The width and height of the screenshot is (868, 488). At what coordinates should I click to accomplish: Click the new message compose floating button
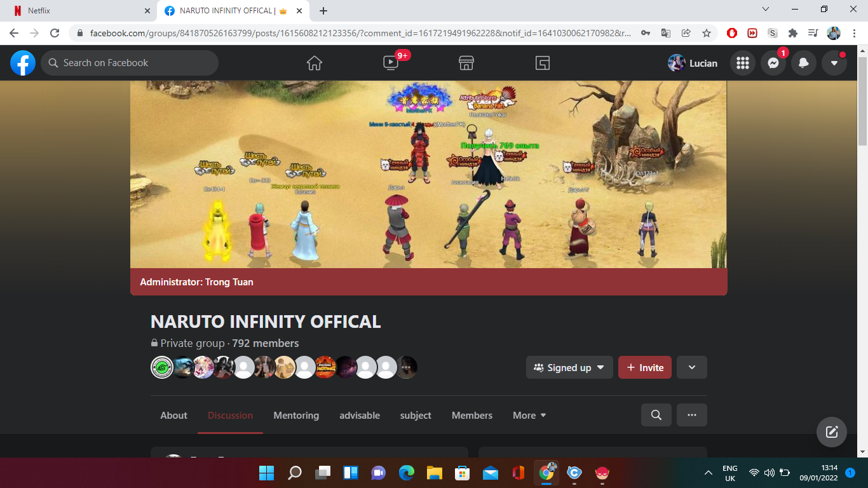(x=832, y=432)
